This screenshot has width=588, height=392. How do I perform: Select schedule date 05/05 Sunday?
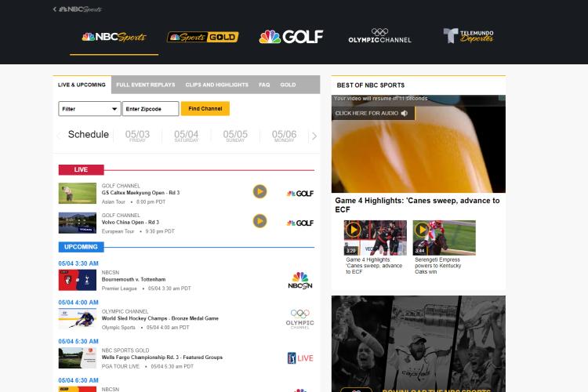[235, 136]
